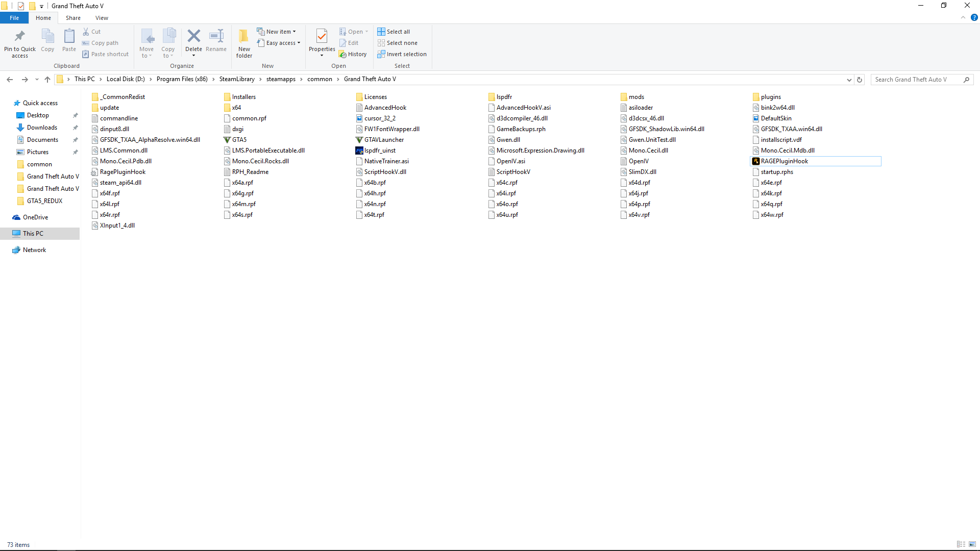Switch to details view toggle
The width and height of the screenshot is (980, 551).
(961, 544)
